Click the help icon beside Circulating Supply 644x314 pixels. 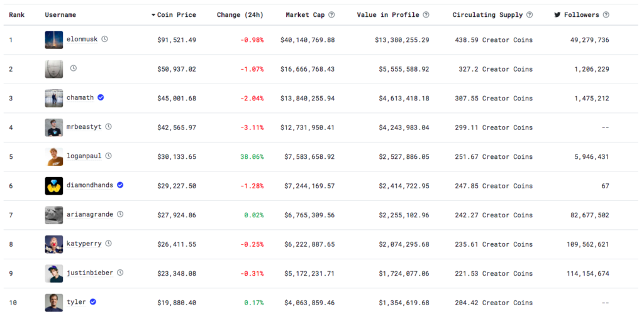pyautogui.click(x=530, y=14)
